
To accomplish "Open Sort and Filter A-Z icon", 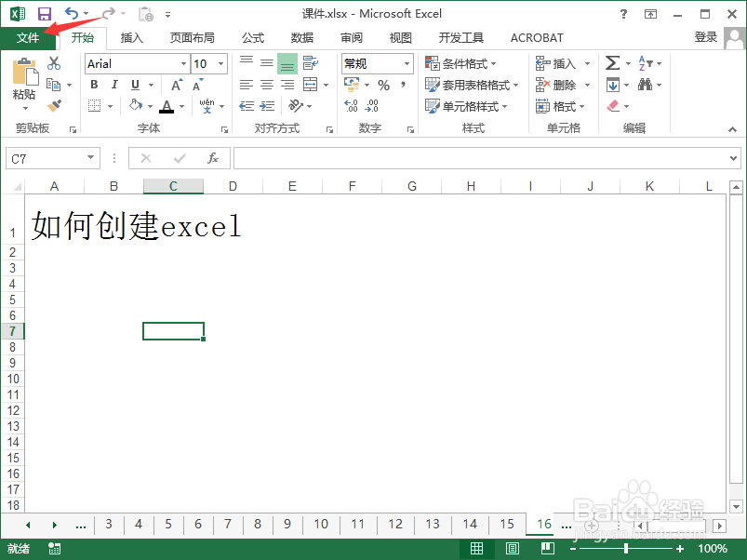I will click(x=645, y=63).
